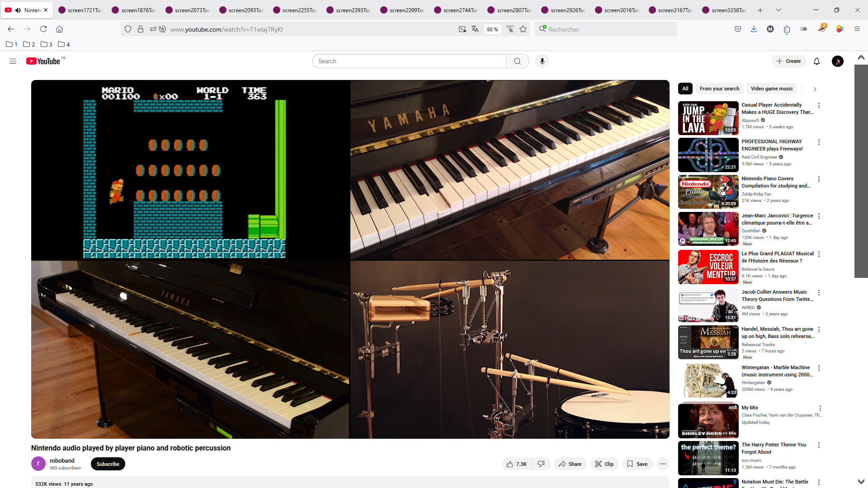The height and width of the screenshot is (488, 868).
Task: Click the page zoom 80% indicator
Action: coord(492,29)
